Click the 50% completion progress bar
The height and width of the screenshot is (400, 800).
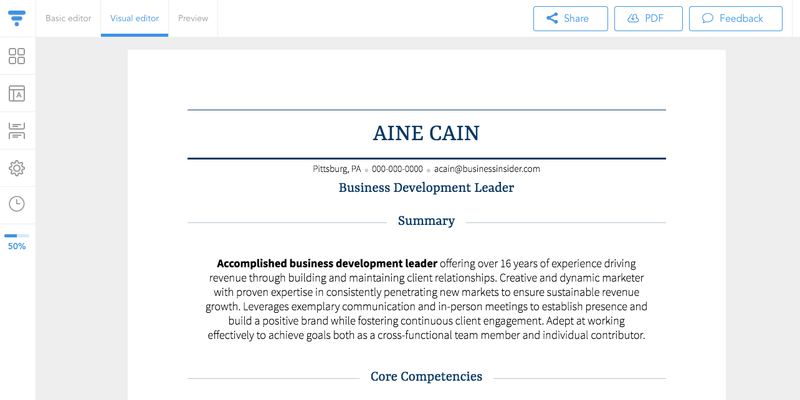(17, 236)
